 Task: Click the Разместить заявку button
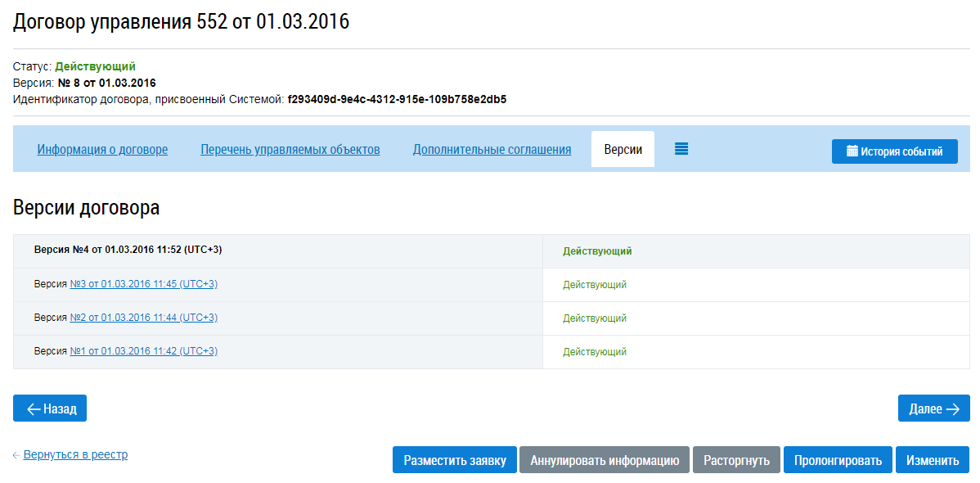pos(454,460)
